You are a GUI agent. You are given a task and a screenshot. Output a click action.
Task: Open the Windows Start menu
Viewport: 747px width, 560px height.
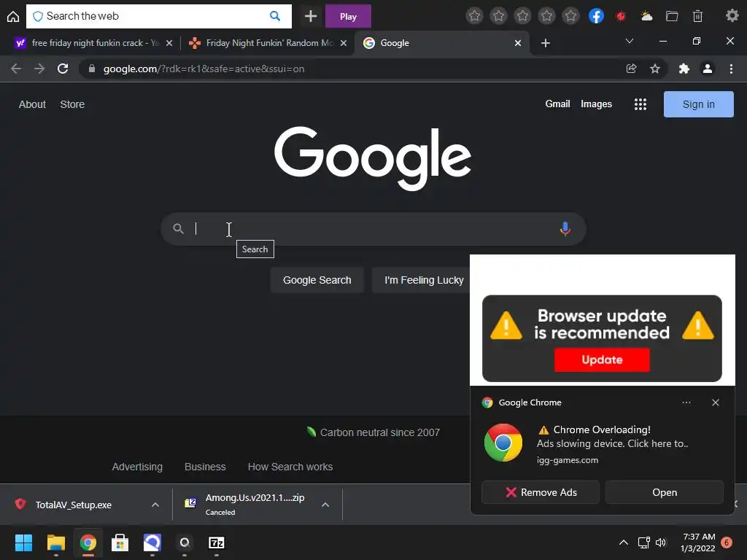(23, 542)
